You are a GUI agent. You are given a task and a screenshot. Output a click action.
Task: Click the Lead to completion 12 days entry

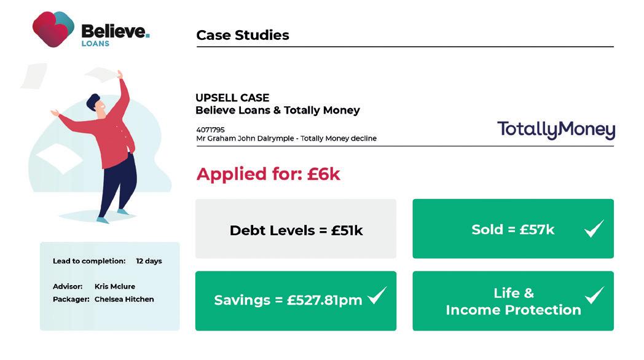107,261
